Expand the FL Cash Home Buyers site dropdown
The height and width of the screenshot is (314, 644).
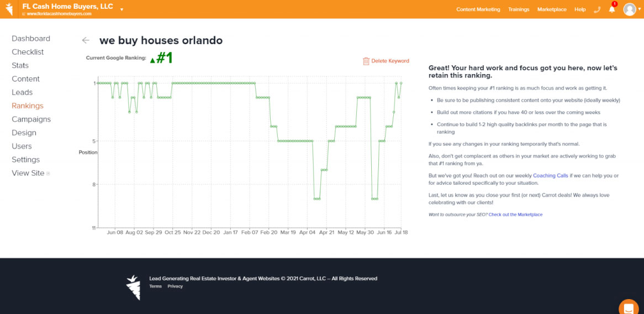pyautogui.click(x=122, y=9)
